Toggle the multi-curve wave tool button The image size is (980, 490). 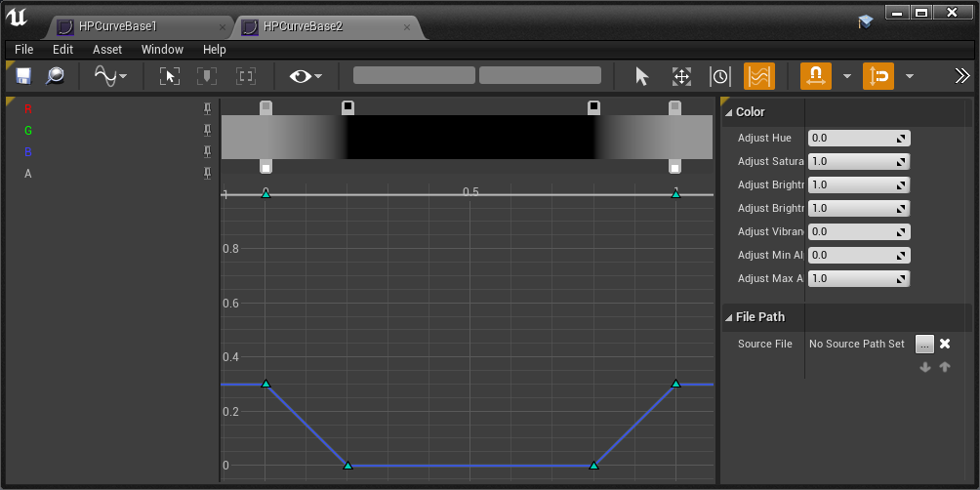tap(759, 76)
